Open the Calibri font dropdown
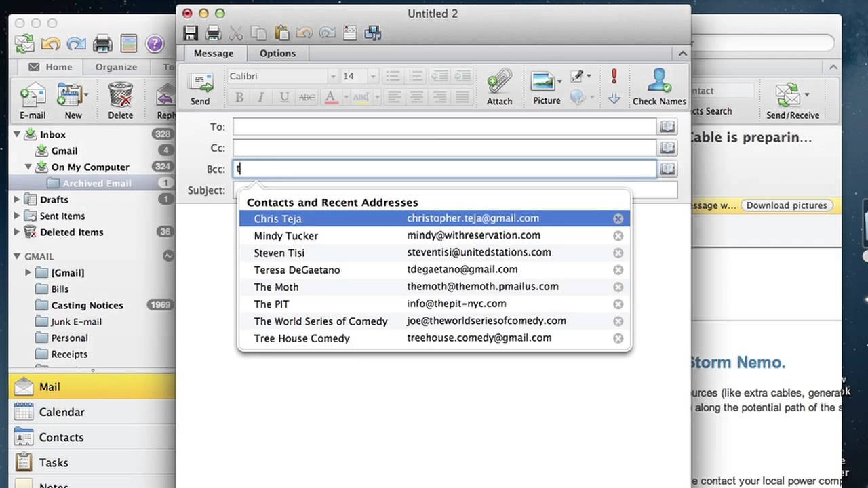Image resolution: width=868 pixels, height=488 pixels. coord(332,76)
